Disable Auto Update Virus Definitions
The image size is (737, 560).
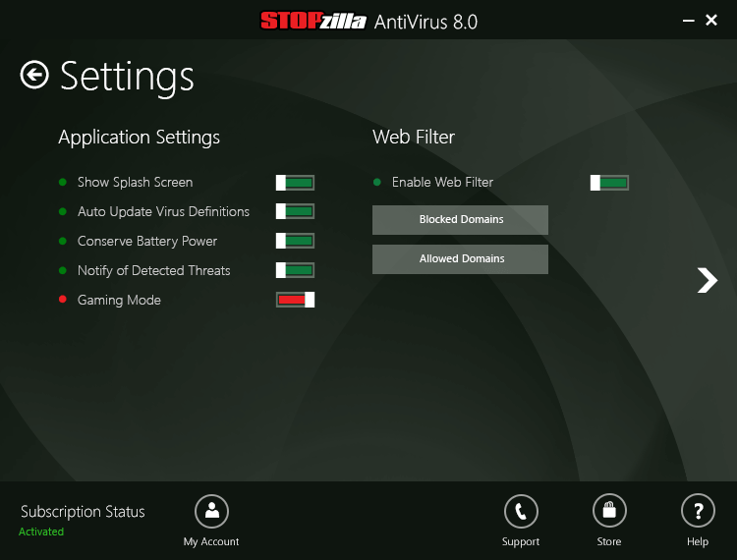click(x=295, y=211)
